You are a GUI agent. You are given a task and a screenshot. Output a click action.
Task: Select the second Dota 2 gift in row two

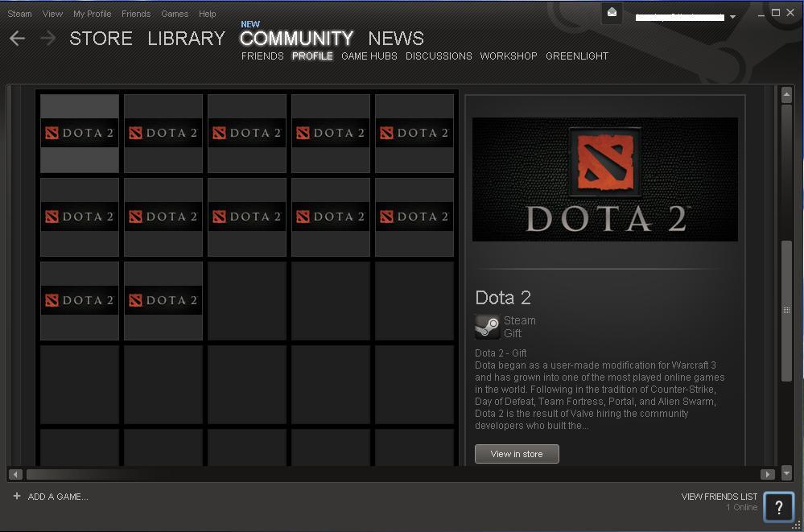point(163,217)
